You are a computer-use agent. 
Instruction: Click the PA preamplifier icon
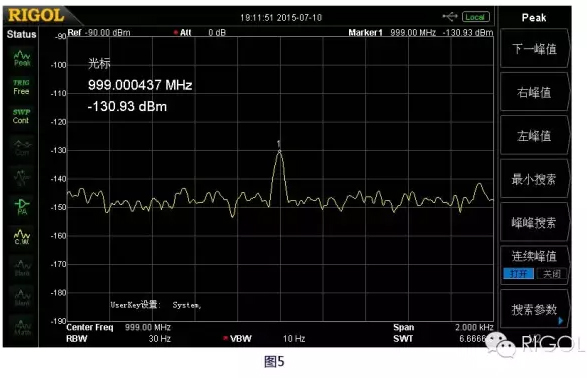[22, 207]
